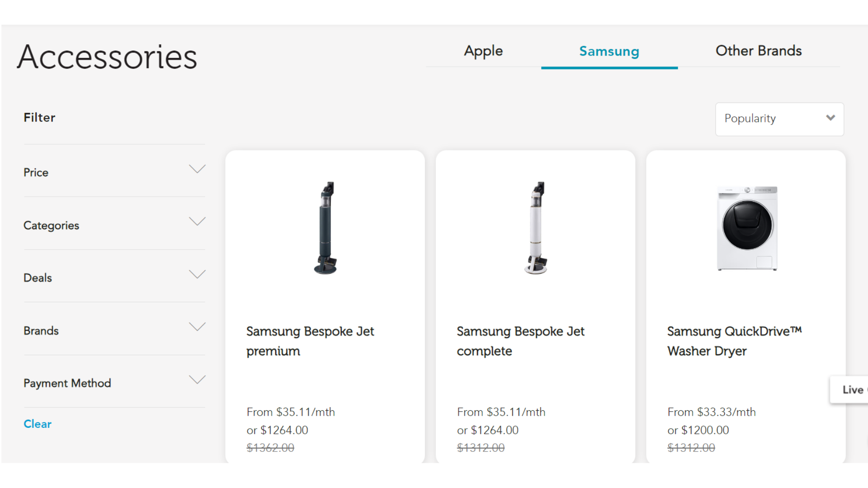Clear all applied filters
Image resolution: width=868 pixels, height=488 pixels.
(x=38, y=424)
